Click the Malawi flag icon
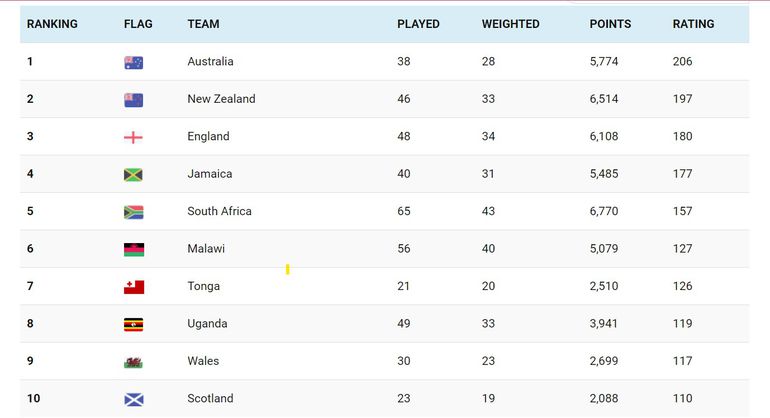Image resolution: width=770 pixels, height=418 pixels. pyautogui.click(x=133, y=249)
